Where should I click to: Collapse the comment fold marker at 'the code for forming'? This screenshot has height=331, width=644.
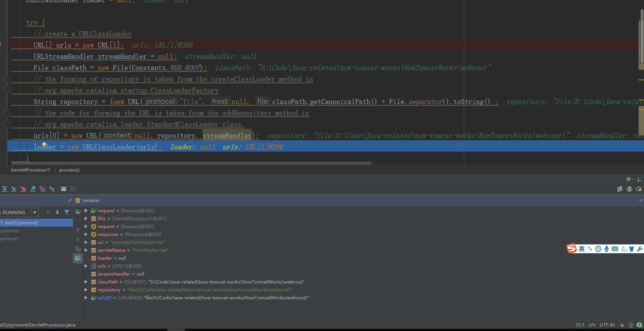[7, 113]
